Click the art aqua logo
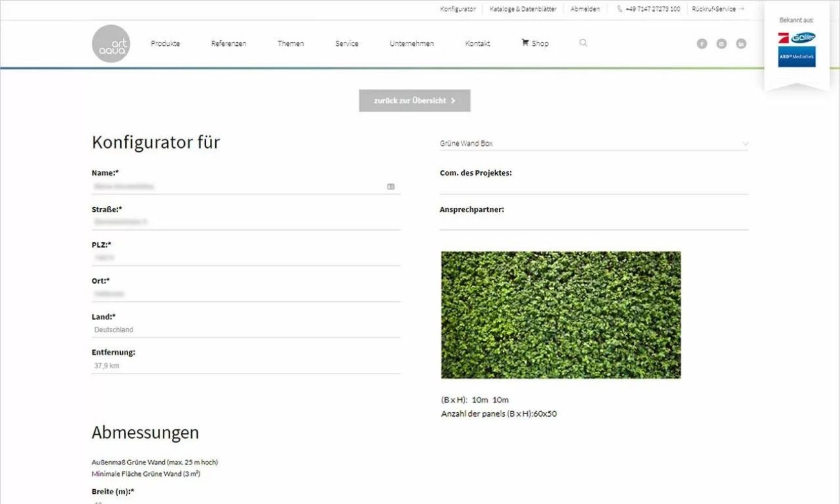 tap(111, 43)
